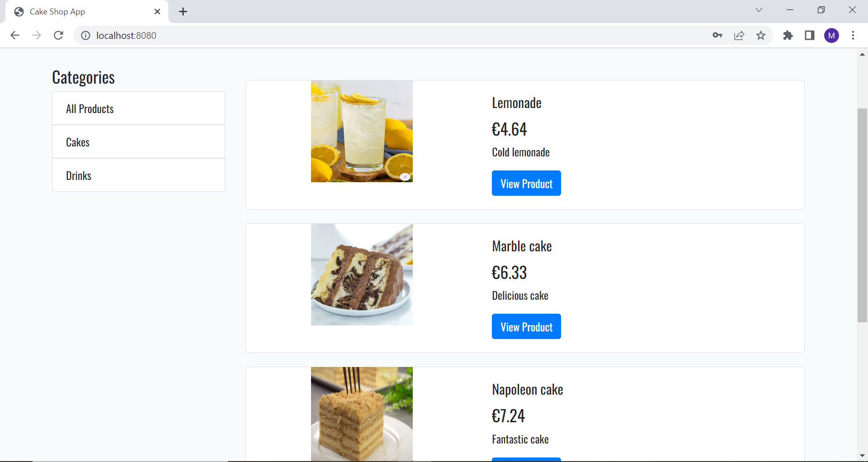Click View Product for Marble cake

[x=526, y=326]
